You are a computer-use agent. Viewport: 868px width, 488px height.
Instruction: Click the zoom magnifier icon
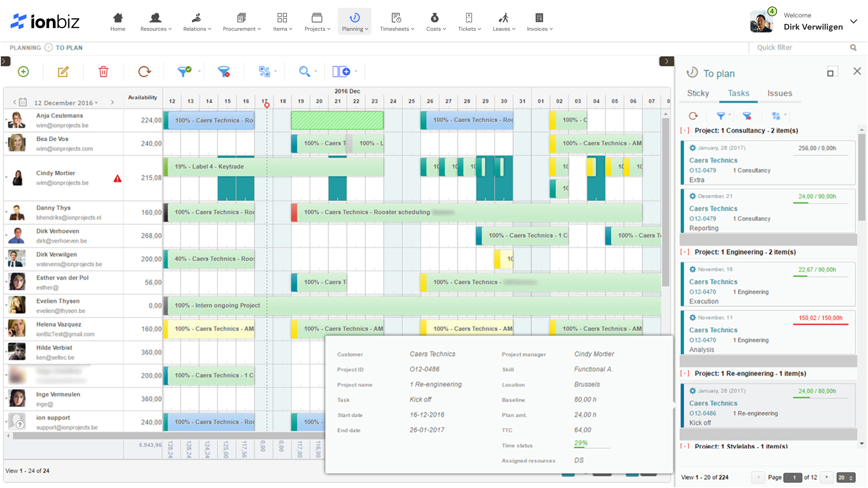click(x=305, y=71)
